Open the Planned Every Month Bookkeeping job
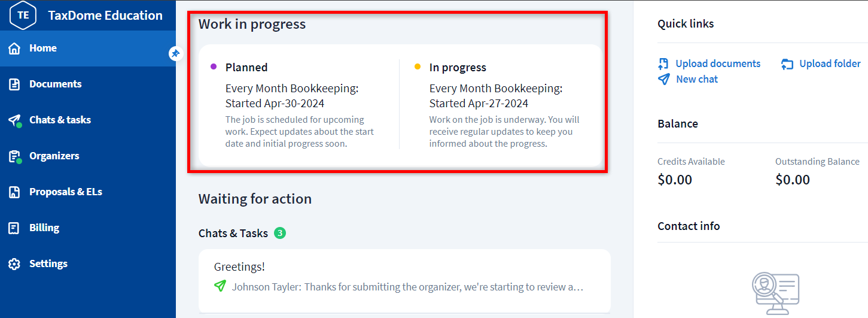Viewport: 868px width, 318px height. (x=292, y=96)
